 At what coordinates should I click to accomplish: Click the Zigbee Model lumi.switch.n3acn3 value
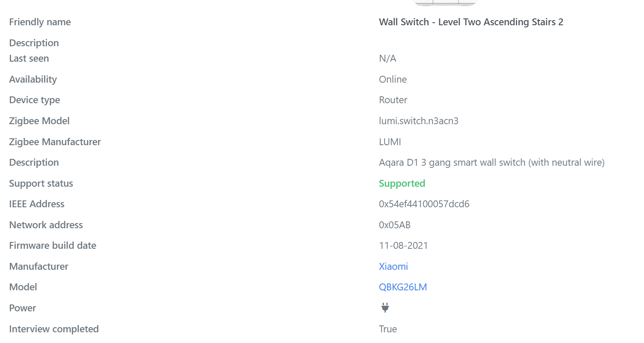(x=418, y=121)
